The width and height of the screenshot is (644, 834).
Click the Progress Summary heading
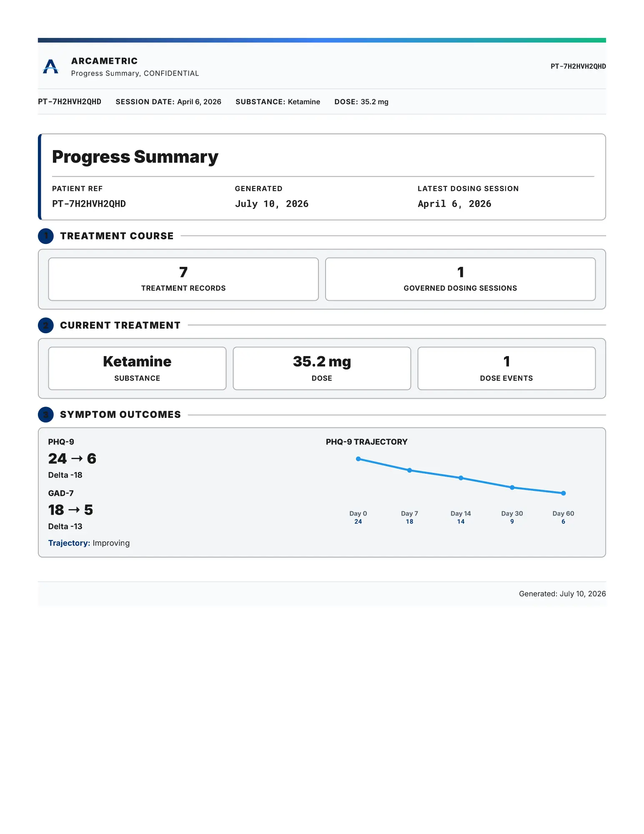pyautogui.click(x=135, y=157)
